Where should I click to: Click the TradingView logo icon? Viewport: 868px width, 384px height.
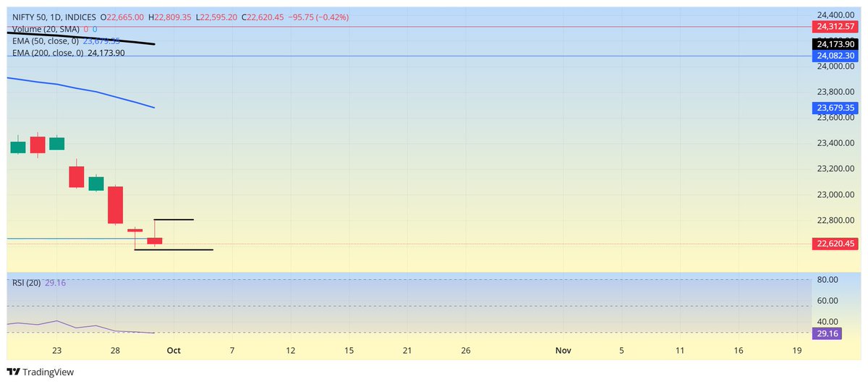click(x=13, y=372)
